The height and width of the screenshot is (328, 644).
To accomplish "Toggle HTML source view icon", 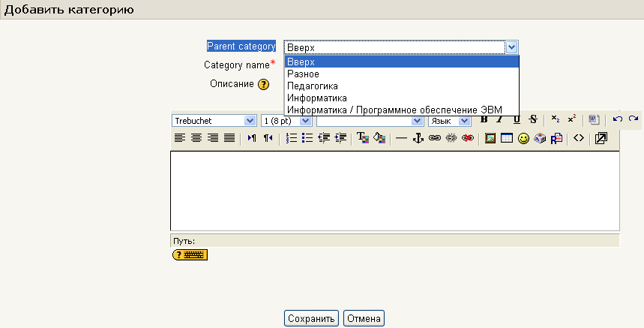I will pyautogui.click(x=578, y=138).
